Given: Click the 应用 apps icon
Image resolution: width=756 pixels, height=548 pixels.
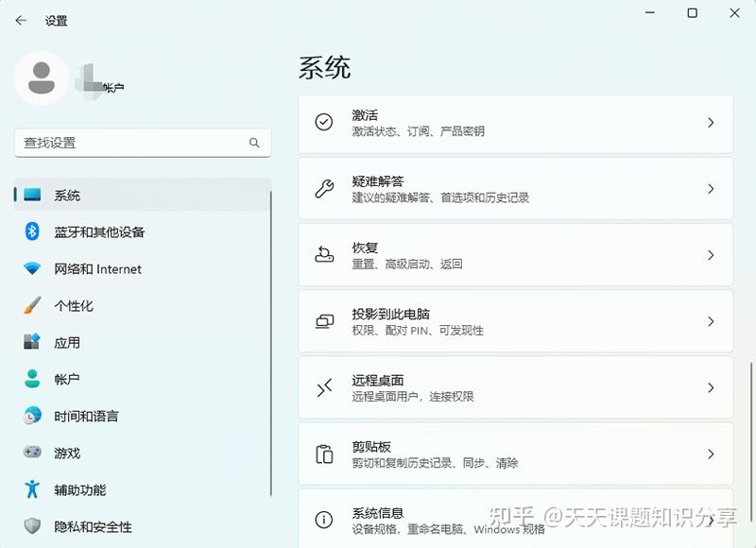Looking at the screenshot, I should point(32,342).
